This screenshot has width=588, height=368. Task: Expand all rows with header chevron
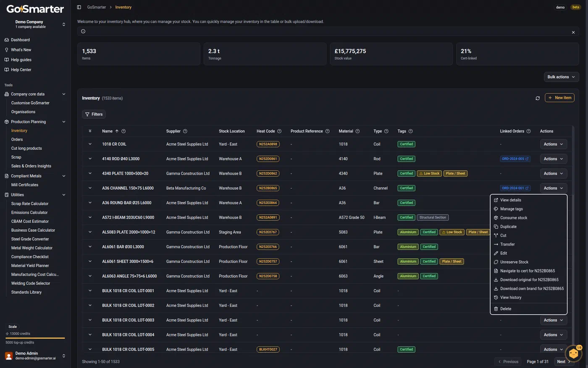click(90, 131)
